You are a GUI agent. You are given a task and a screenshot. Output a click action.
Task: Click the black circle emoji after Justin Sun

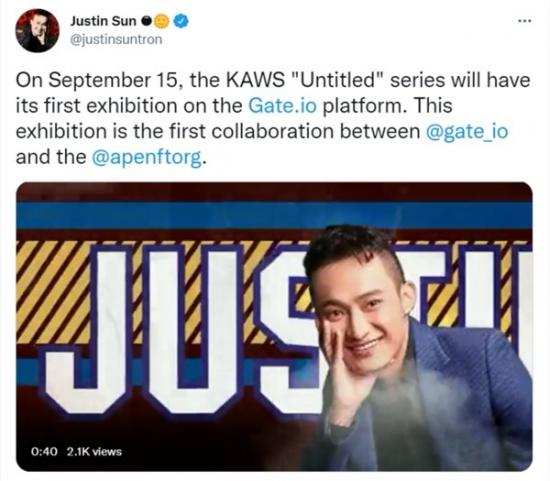(146, 21)
